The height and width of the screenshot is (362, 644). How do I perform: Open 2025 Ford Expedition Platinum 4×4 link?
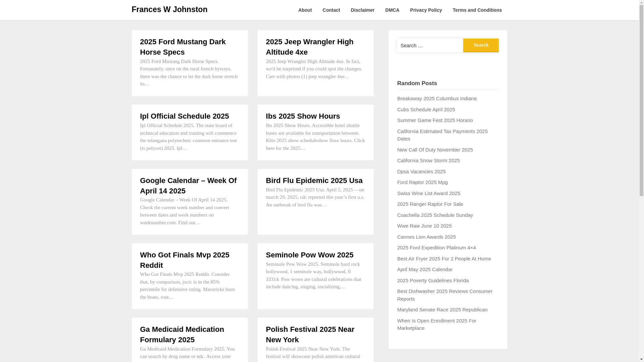[x=436, y=248]
